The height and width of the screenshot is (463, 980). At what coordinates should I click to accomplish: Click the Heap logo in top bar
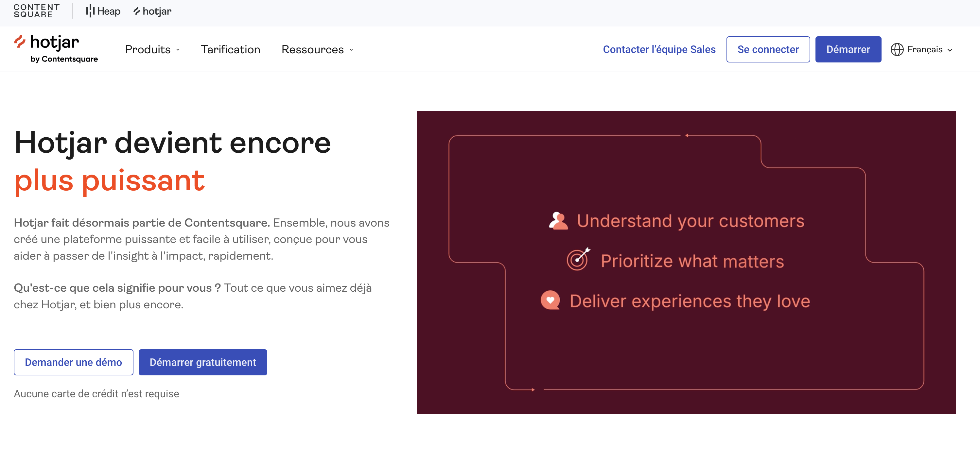pyautogui.click(x=103, y=11)
